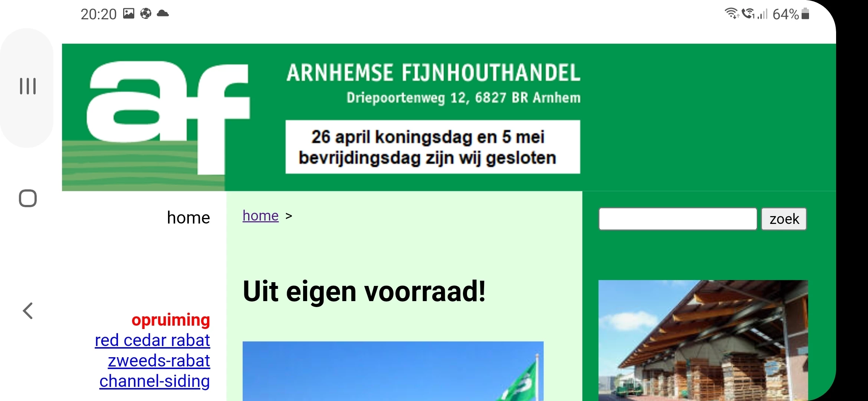Screen dimensions: 868x401
Task: Click the red opruiming menu heading
Action: [x=171, y=320]
